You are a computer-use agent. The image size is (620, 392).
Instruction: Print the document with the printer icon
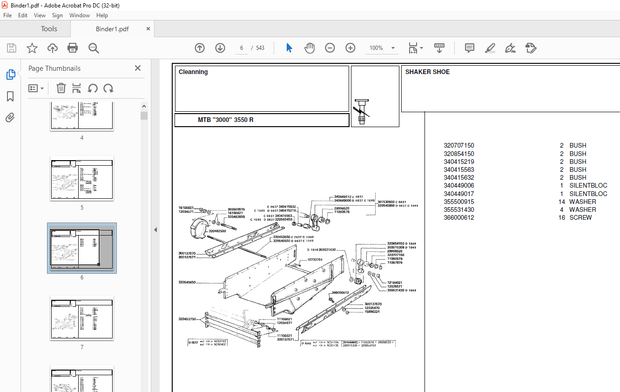[73, 48]
